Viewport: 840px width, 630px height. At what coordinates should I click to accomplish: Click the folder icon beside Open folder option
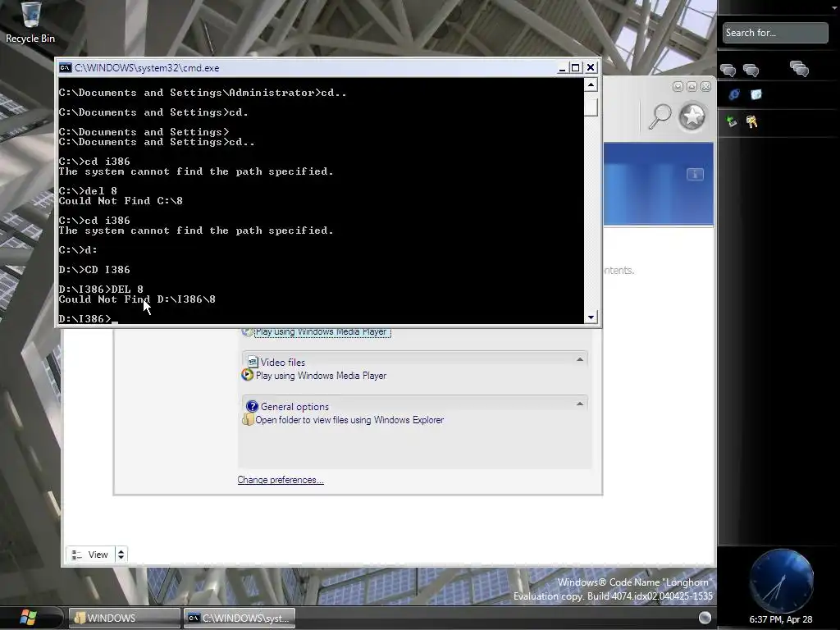pos(247,419)
